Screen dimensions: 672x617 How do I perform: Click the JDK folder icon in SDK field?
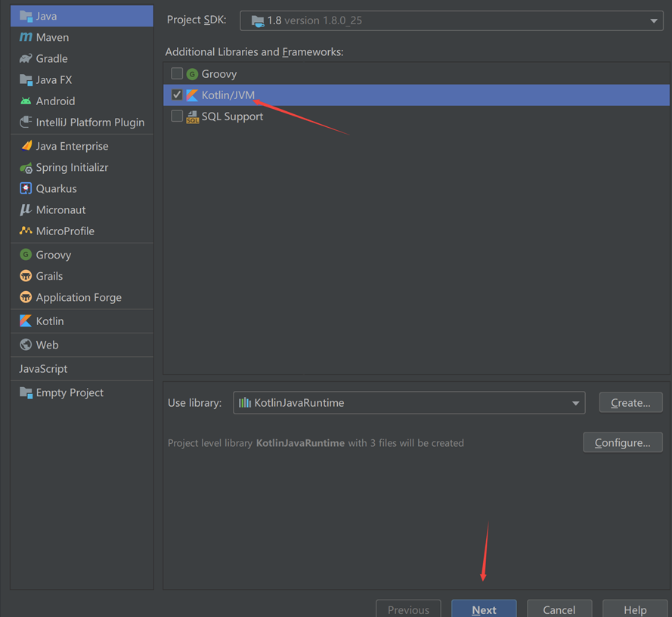(x=258, y=20)
